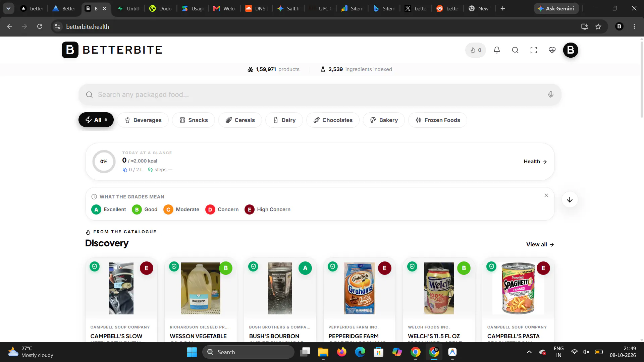
Task: Open the notifications bell icon
Action: pos(497,50)
